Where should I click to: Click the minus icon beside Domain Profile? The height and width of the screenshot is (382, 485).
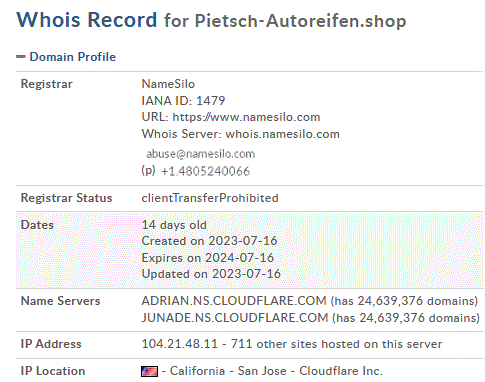[x=21, y=57]
